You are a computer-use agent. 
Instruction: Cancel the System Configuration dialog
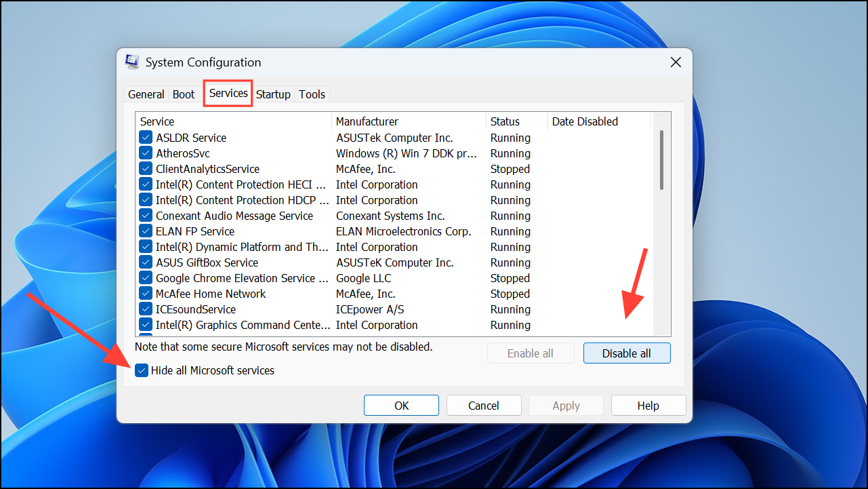click(x=484, y=405)
